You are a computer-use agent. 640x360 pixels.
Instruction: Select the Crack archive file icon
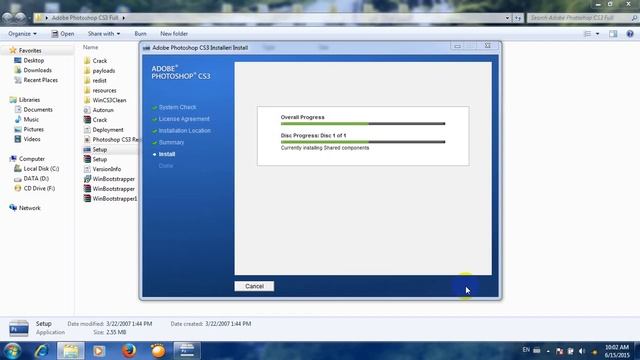[x=87, y=120]
